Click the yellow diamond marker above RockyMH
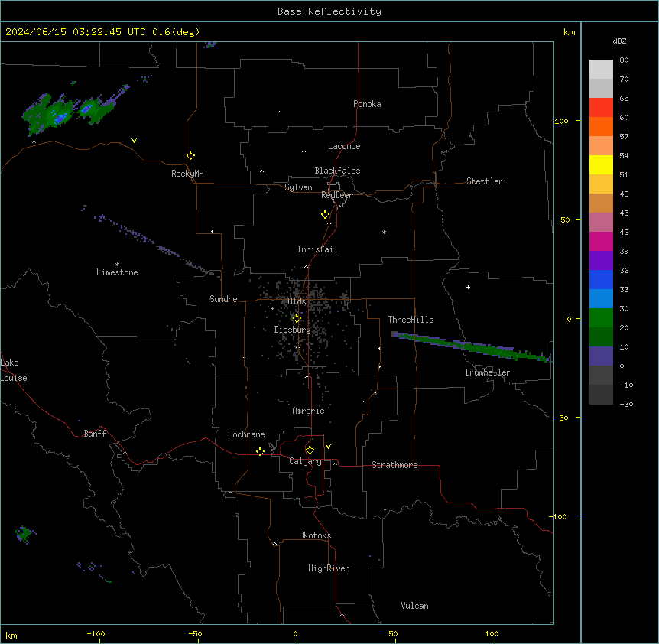 click(x=191, y=156)
